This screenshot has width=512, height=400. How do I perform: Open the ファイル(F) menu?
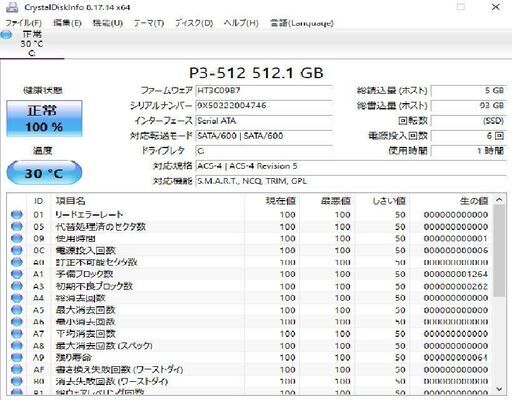tap(23, 23)
